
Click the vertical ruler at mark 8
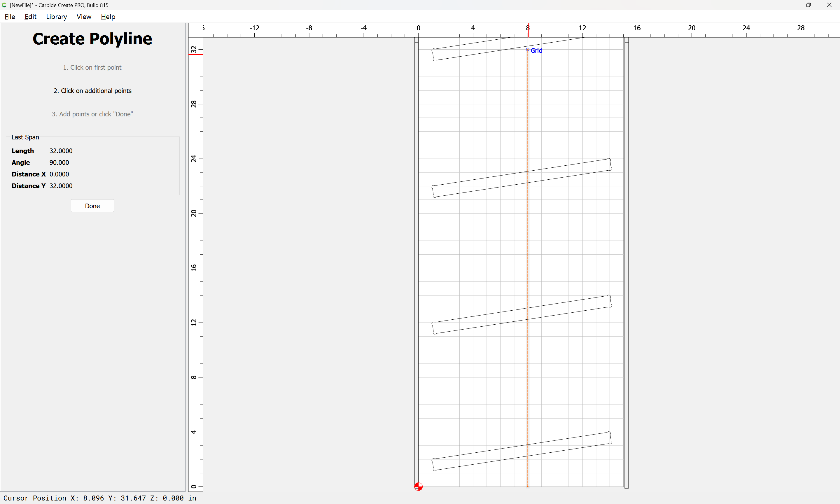pos(194,377)
